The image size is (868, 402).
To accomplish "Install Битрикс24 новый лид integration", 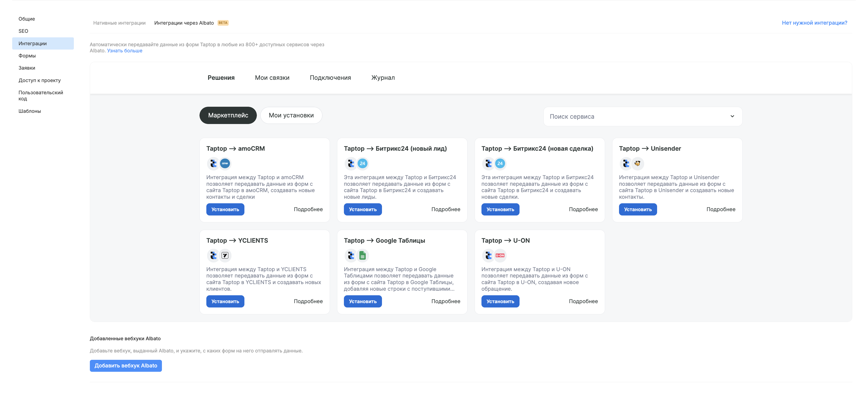I will pos(363,209).
